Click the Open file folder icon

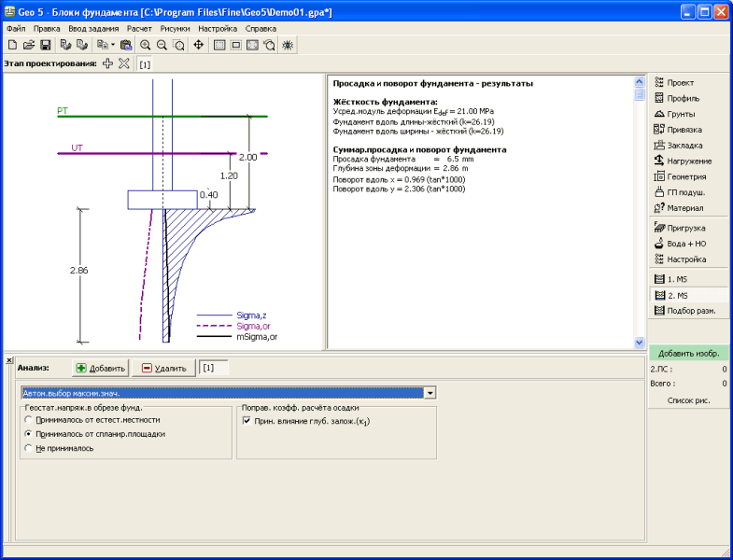click(28, 45)
